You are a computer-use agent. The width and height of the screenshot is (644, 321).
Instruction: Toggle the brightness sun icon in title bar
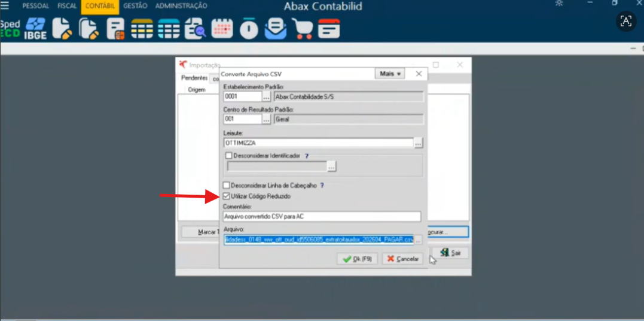(559, 3)
